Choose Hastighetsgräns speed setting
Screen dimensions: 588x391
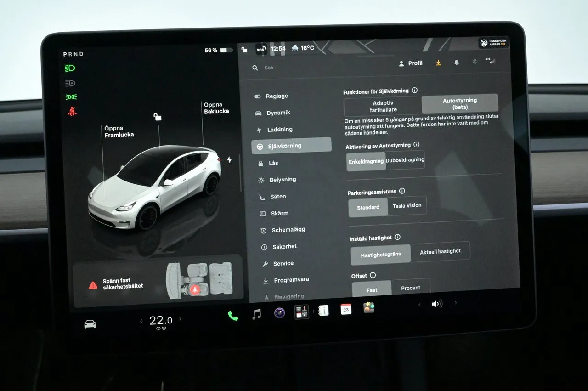click(381, 255)
